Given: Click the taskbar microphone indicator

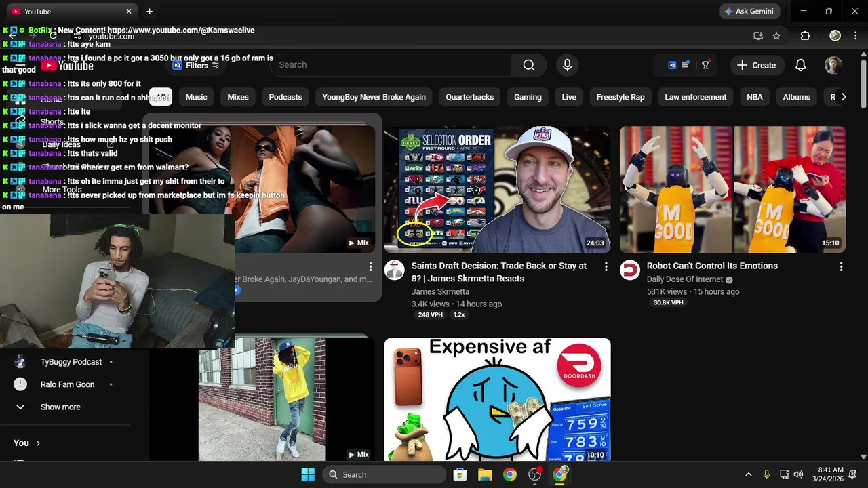Looking at the screenshot, I should (x=766, y=474).
